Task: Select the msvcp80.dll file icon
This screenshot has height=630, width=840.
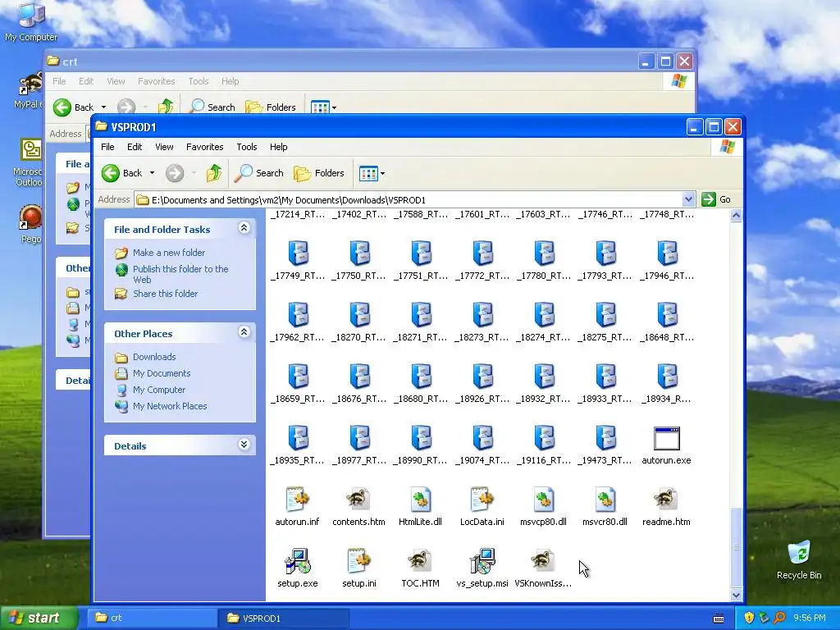Action: coord(543,499)
